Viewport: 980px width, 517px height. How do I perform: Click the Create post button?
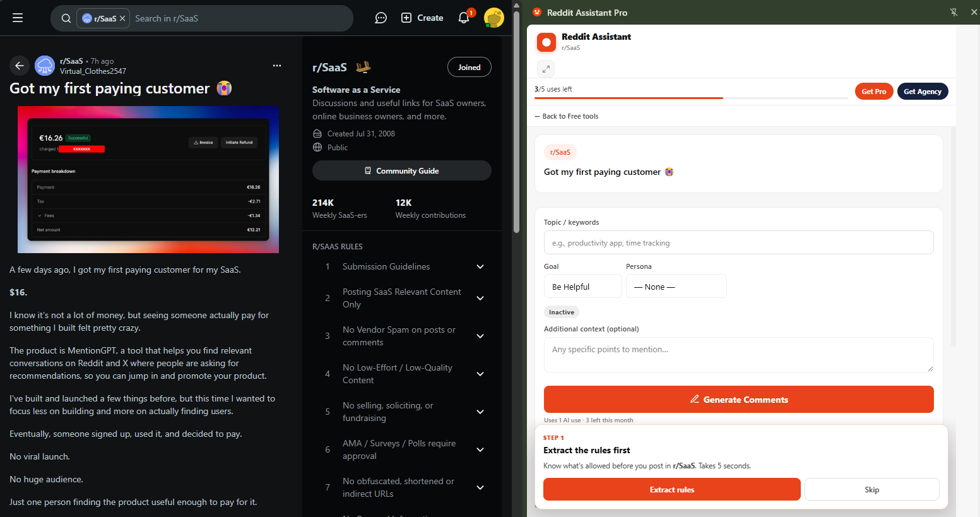pyautogui.click(x=422, y=18)
